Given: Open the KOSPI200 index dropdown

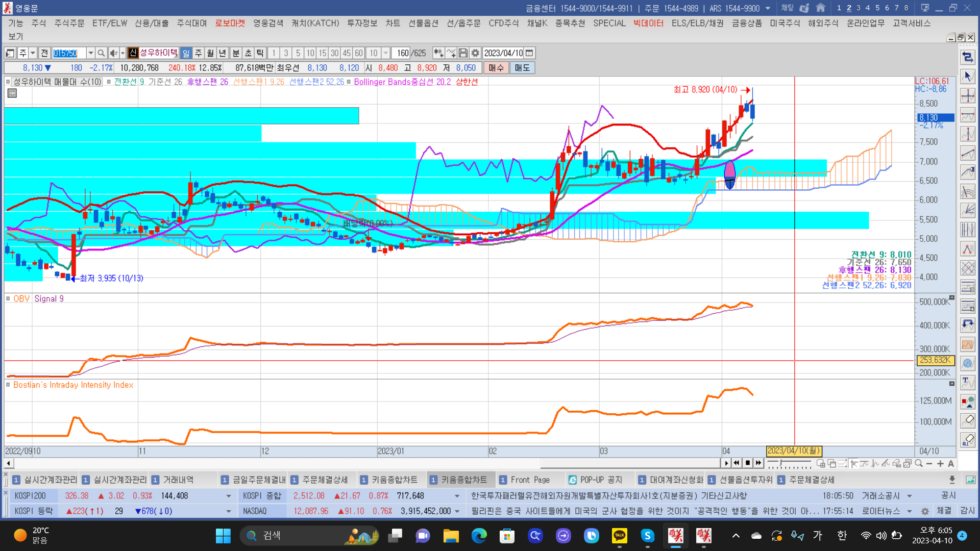Looking at the screenshot, I should pos(228,496).
